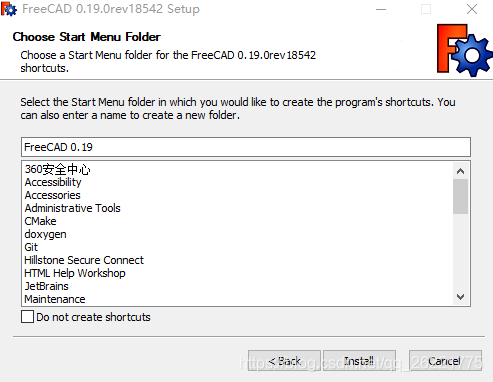Click the FreeCAD 0.19 folder name field
Image resolution: width=493 pixels, height=382 pixels.
click(x=246, y=147)
